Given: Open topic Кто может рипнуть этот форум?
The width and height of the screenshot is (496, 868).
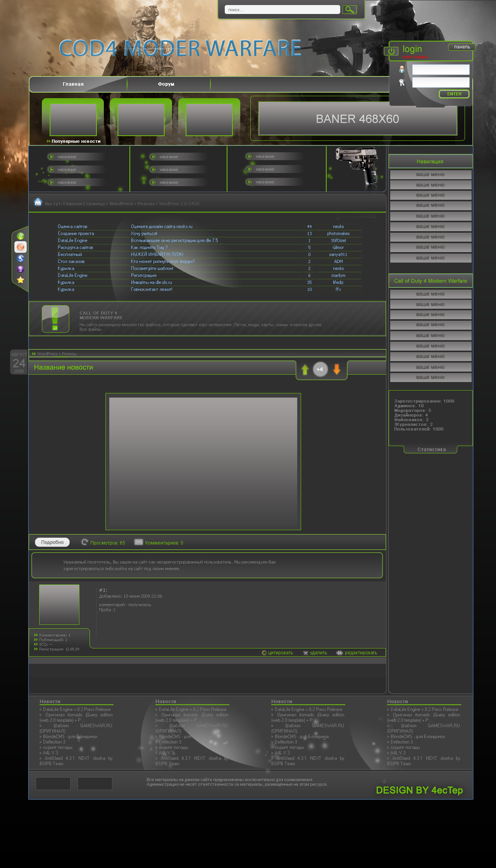Looking at the screenshot, I should 163,261.
